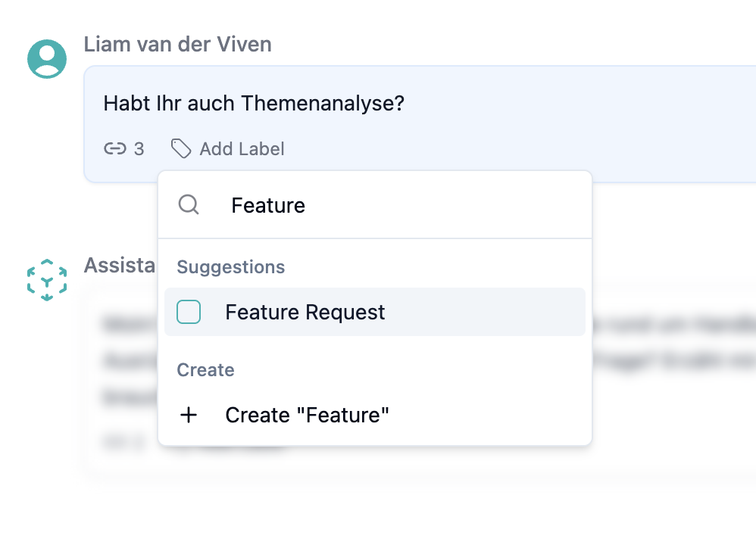
Task: Expand the Suggestions section
Action: click(x=230, y=267)
